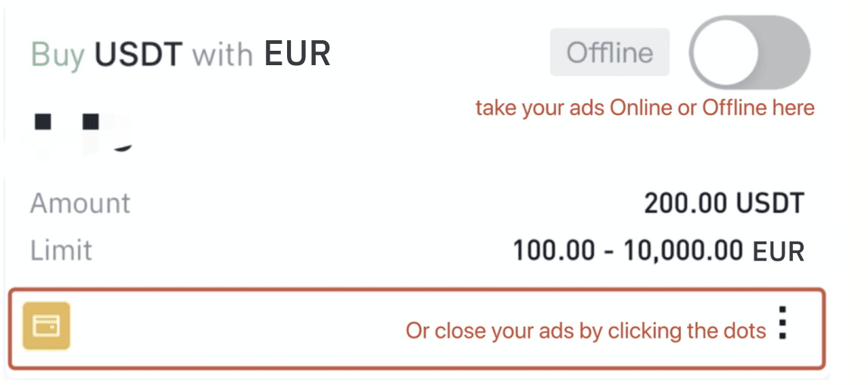Click the 100.00 - 10,000.00 limit range
This screenshot has height=385, width=868.
click(628, 252)
